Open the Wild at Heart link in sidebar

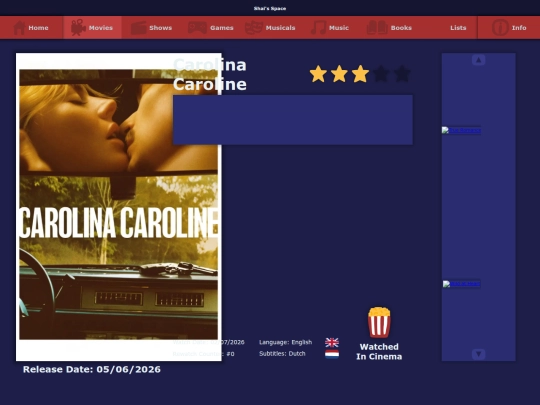(461, 284)
